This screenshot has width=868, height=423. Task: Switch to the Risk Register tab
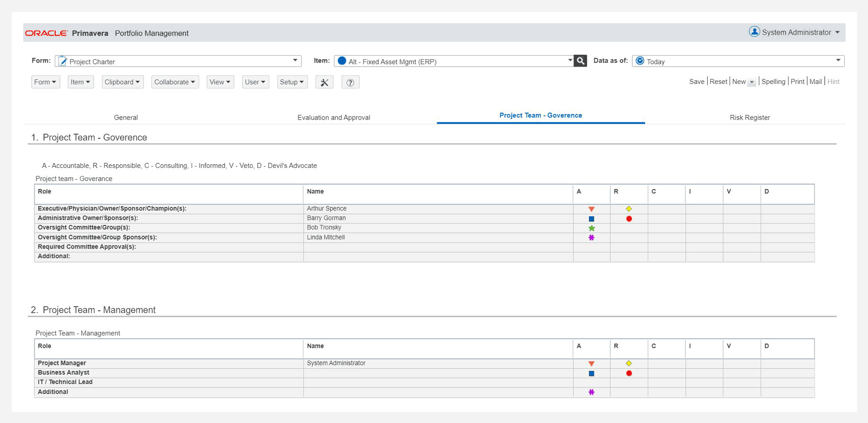point(750,118)
